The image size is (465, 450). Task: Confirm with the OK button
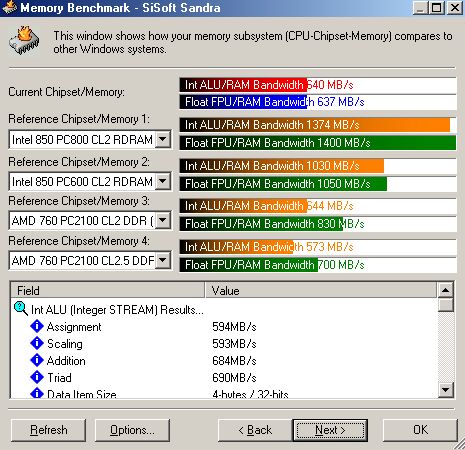click(x=420, y=430)
